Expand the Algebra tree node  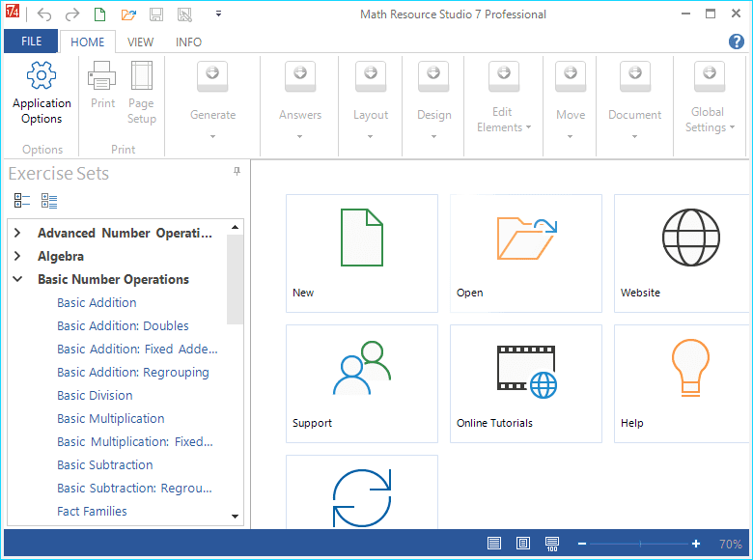pos(17,256)
